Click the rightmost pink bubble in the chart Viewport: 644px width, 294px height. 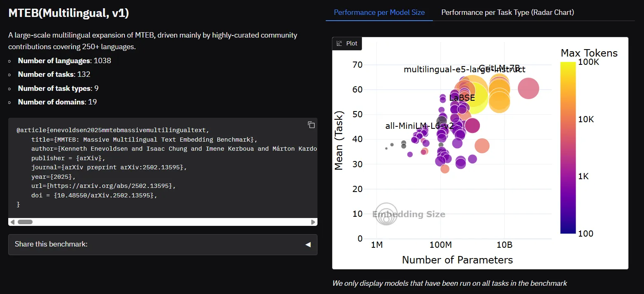pyautogui.click(x=528, y=88)
